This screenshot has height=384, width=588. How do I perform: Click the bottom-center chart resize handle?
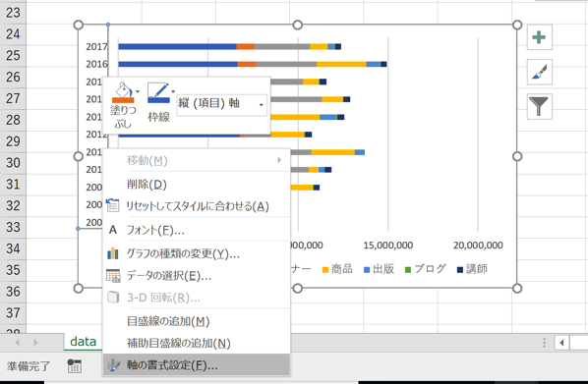[297, 288]
